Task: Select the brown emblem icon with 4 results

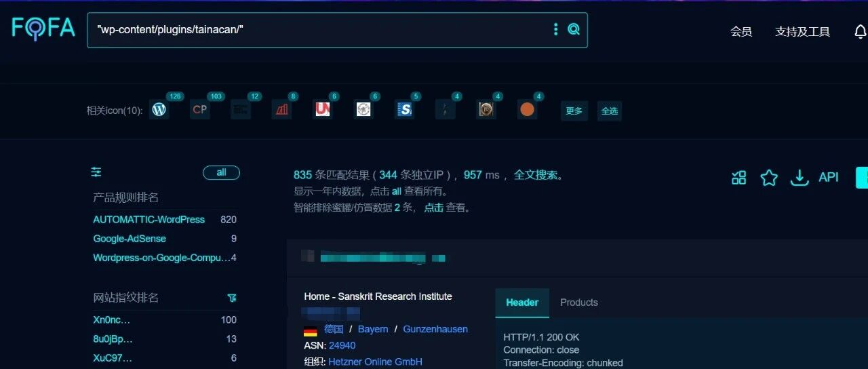Action: coord(486,109)
